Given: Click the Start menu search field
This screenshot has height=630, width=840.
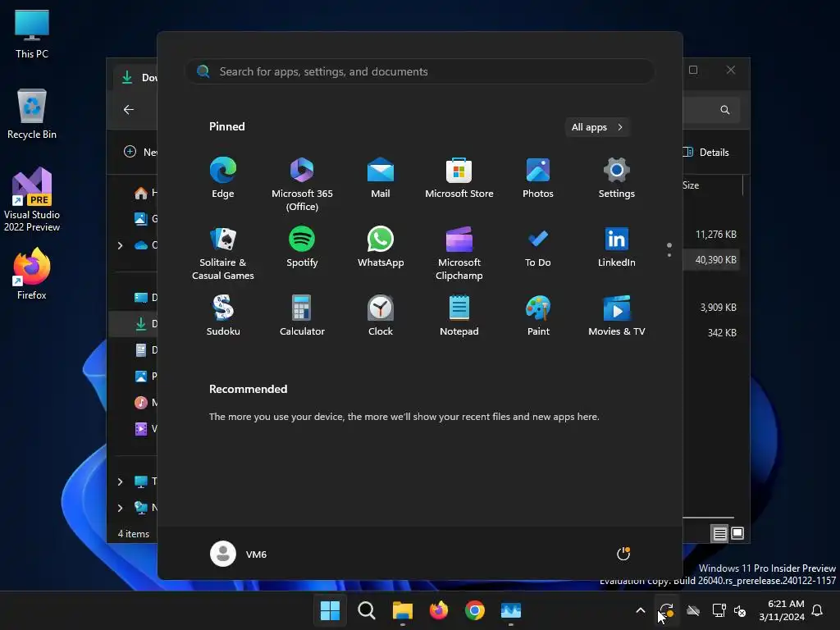Looking at the screenshot, I should click(420, 71).
